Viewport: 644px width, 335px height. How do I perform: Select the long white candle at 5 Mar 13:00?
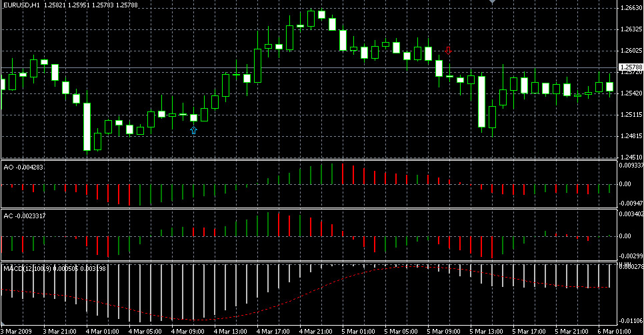[481, 102]
